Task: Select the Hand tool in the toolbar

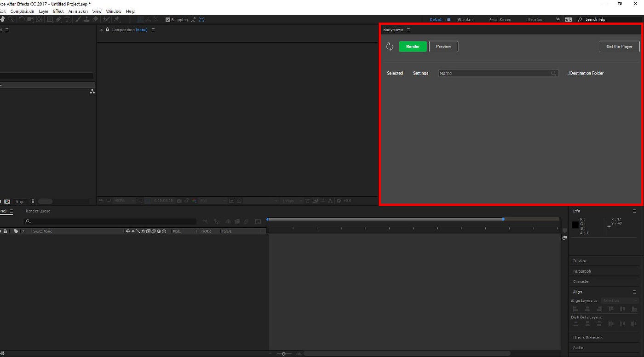Action: pyautogui.click(x=3, y=19)
